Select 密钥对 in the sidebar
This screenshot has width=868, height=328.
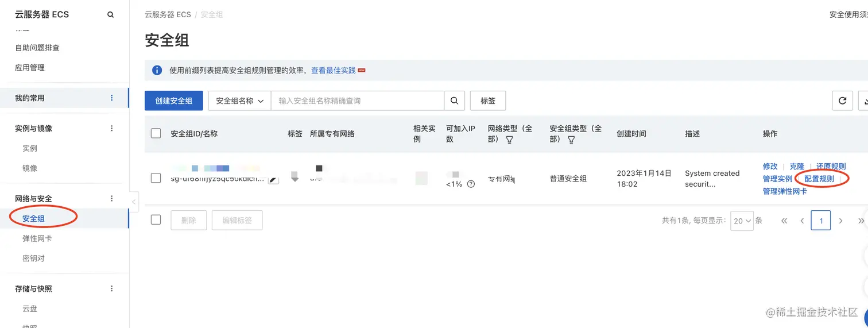pos(33,258)
